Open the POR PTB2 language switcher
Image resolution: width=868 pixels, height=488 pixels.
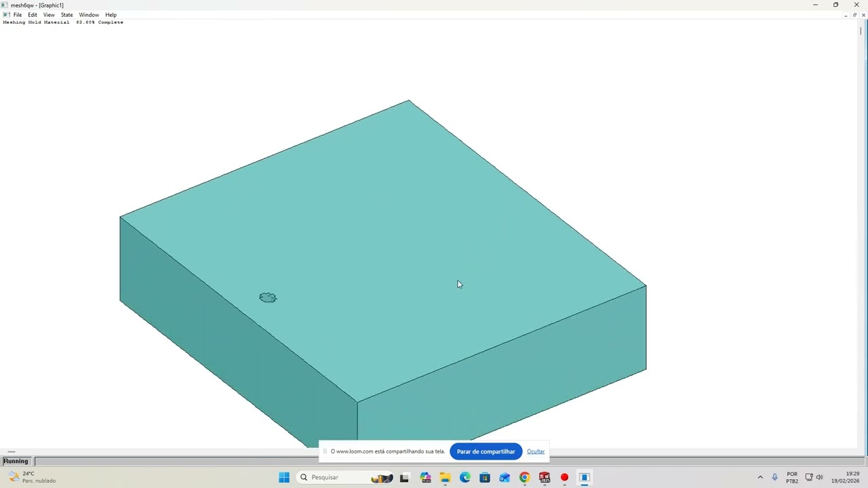pyautogui.click(x=792, y=477)
